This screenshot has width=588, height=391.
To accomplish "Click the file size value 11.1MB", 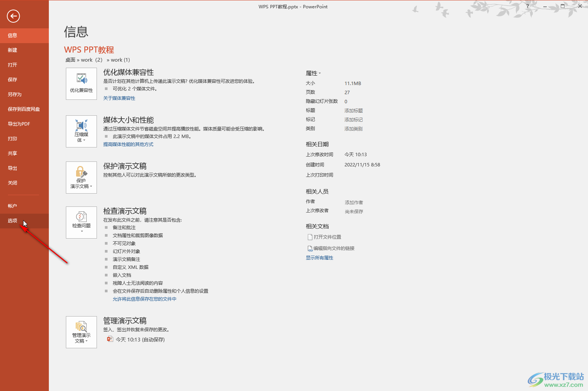I will pyautogui.click(x=353, y=84).
